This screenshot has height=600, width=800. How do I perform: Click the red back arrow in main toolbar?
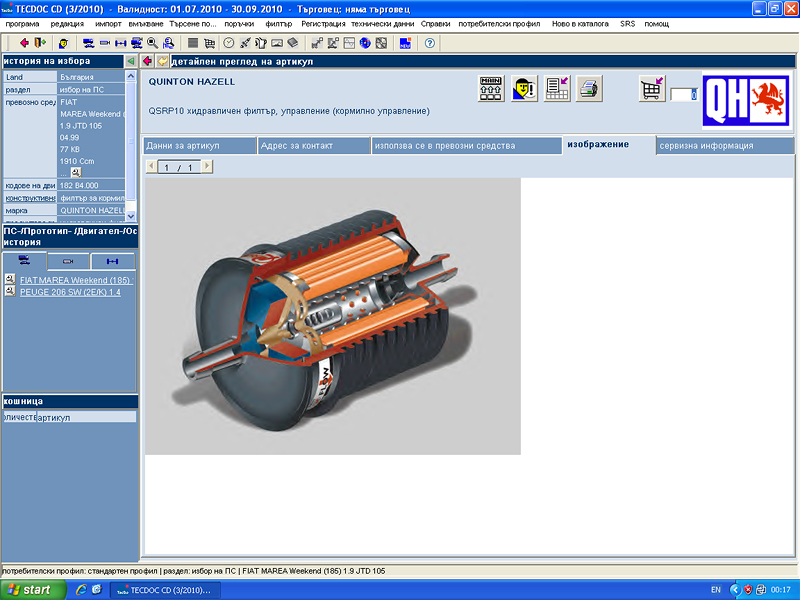(x=24, y=43)
